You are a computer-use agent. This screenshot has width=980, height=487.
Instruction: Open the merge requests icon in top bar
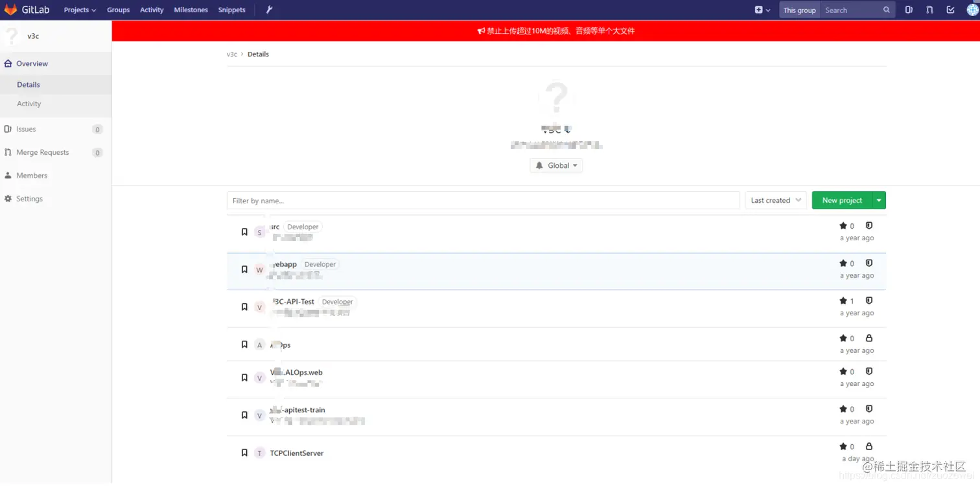pyautogui.click(x=929, y=10)
